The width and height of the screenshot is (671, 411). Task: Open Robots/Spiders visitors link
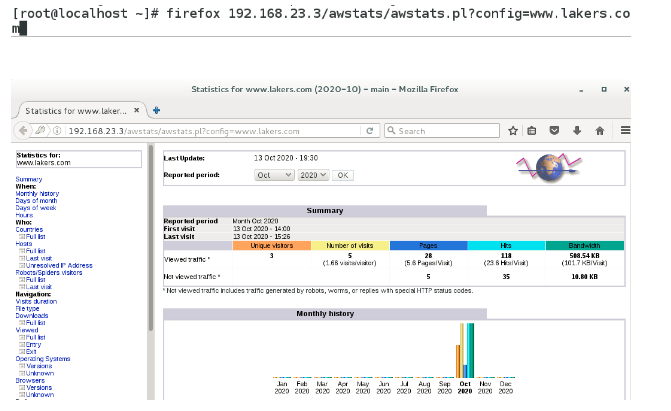(49, 272)
